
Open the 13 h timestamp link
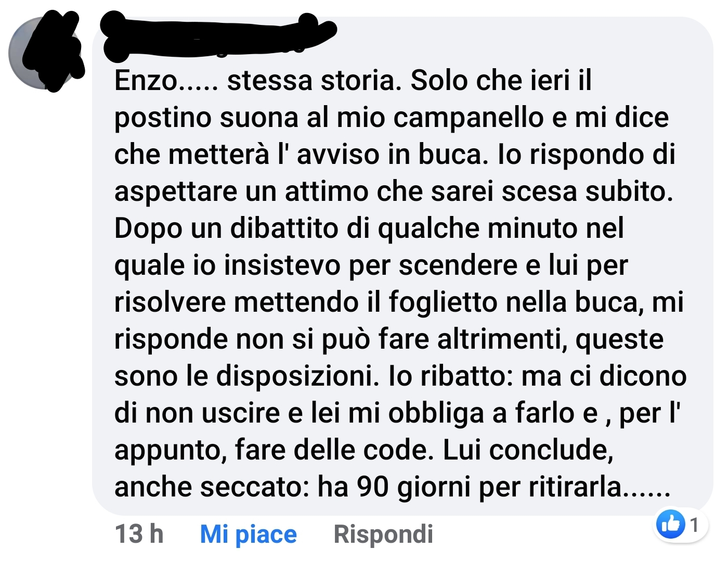(x=139, y=534)
